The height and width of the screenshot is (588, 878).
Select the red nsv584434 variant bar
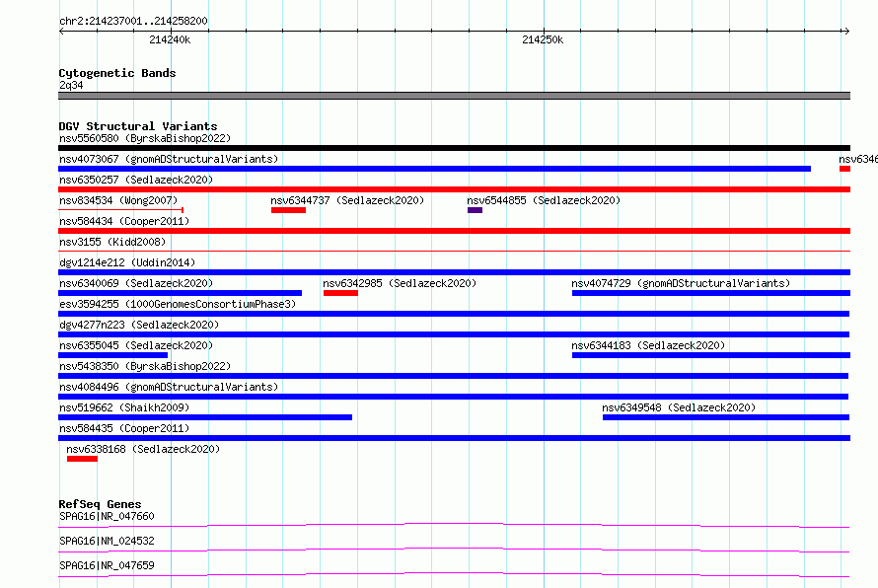454,231
